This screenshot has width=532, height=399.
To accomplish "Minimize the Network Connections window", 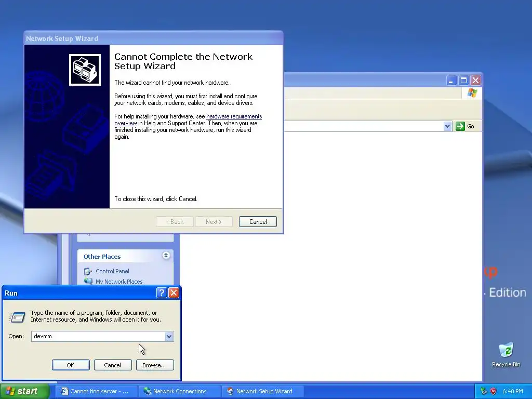I will pyautogui.click(x=451, y=81).
